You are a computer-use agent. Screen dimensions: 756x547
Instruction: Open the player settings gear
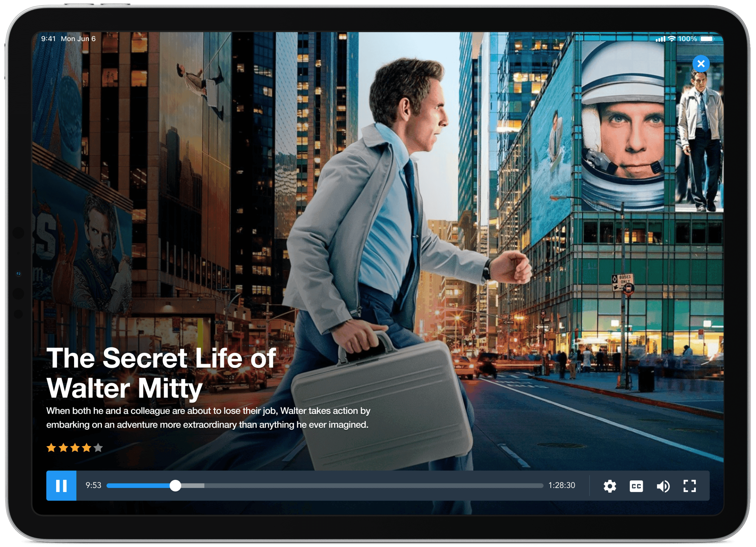(x=610, y=486)
